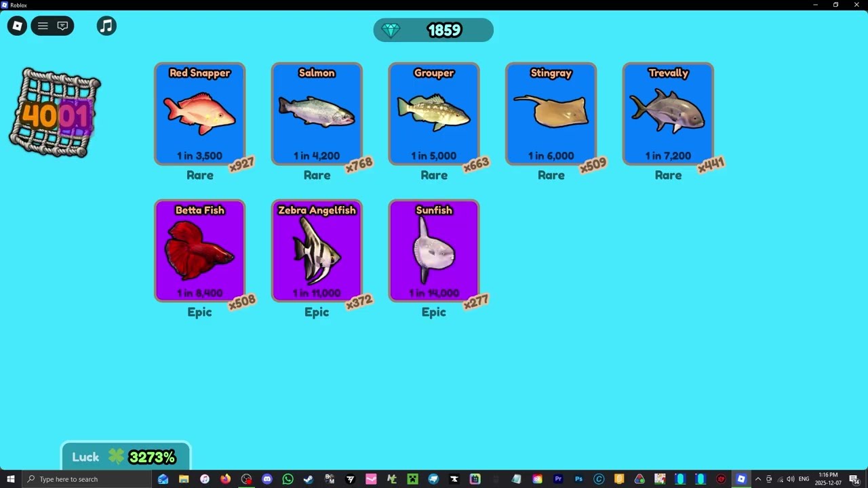Viewport: 868px width, 488px height.
Task: Click the Rare label under Red Snapper
Action: pos(200,175)
